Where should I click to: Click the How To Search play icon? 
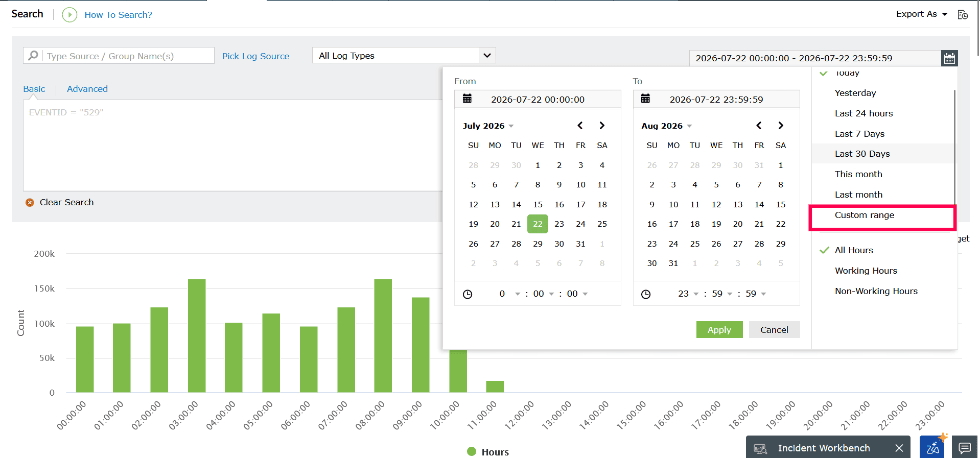69,15
